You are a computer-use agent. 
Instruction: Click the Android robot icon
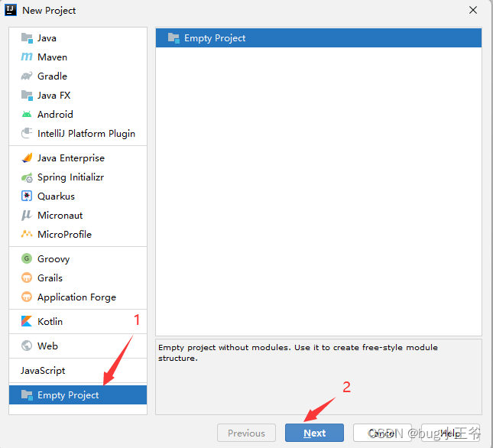pos(27,115)
